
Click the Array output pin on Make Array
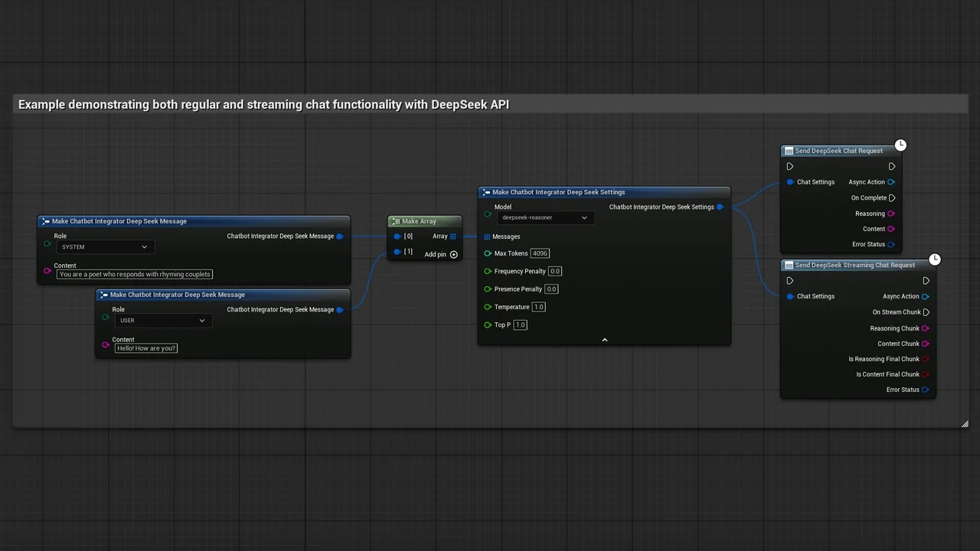point(453,236)
